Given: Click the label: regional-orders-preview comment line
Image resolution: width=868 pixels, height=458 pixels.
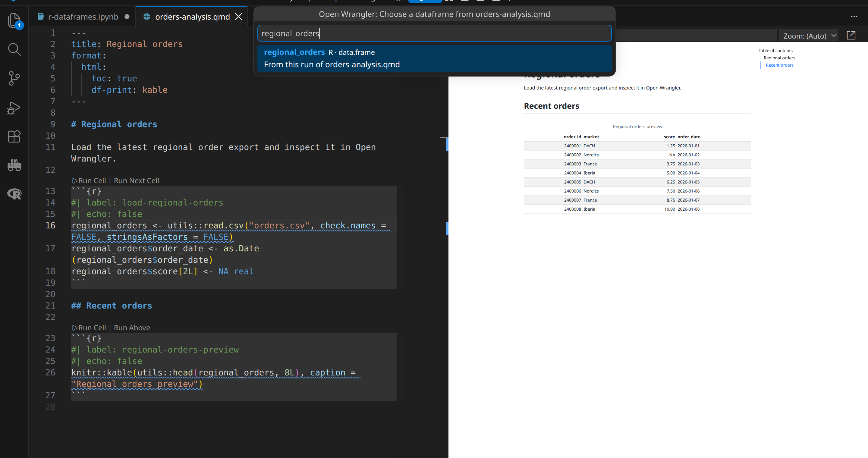Looking at the screenshot, I should [x=155, y=350].
